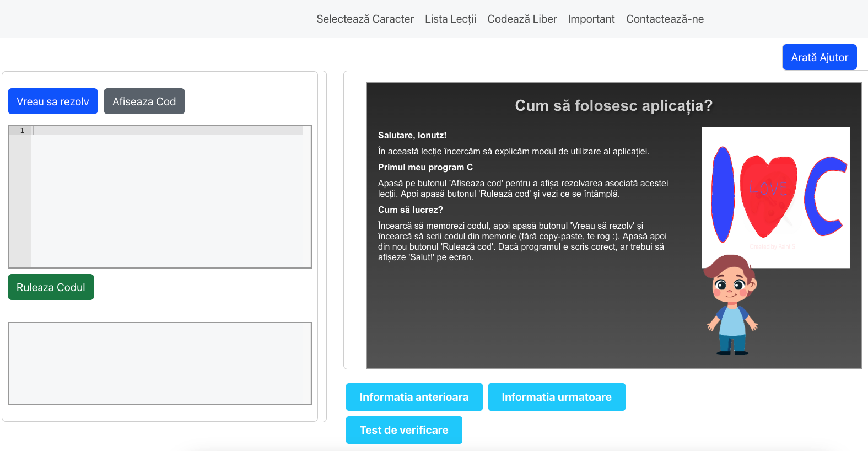The image size is (868, 451).
Task: Start the Test de verificare
Action: coord(404,430)
